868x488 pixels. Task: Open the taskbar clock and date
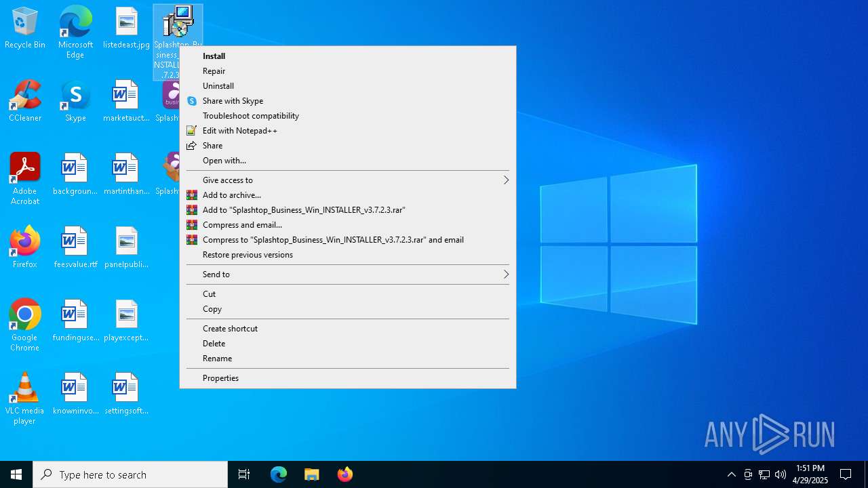tap(810, 474)
